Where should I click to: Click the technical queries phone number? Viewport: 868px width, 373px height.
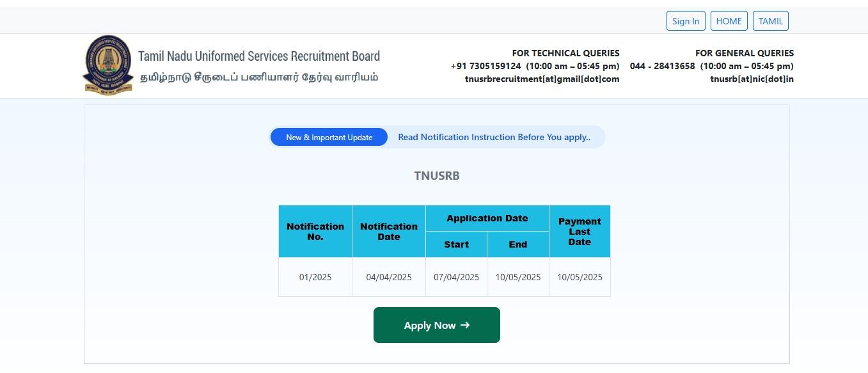(x=485, y=66)
